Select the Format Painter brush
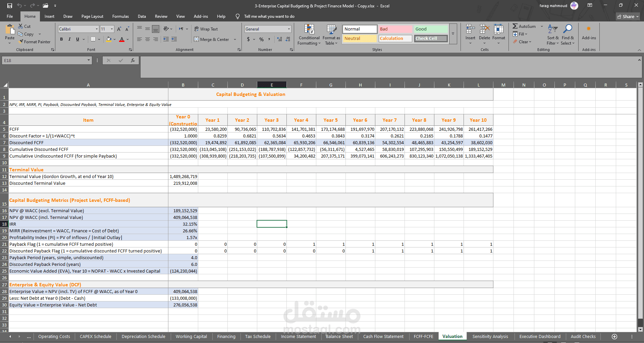 21,42
